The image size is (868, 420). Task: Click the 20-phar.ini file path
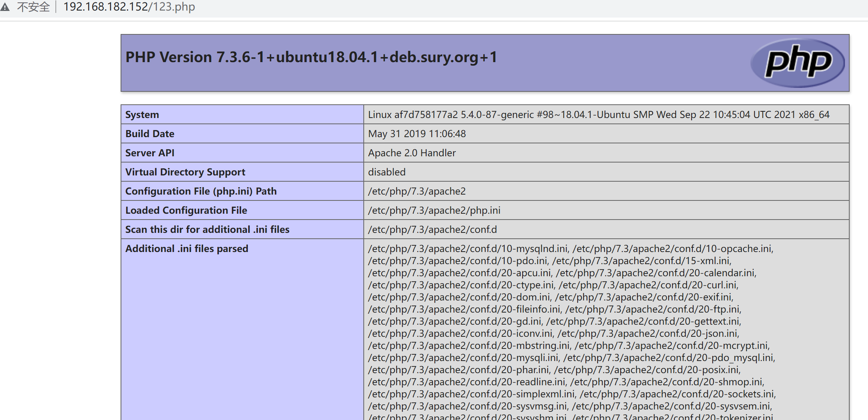(x=459, y=370)
